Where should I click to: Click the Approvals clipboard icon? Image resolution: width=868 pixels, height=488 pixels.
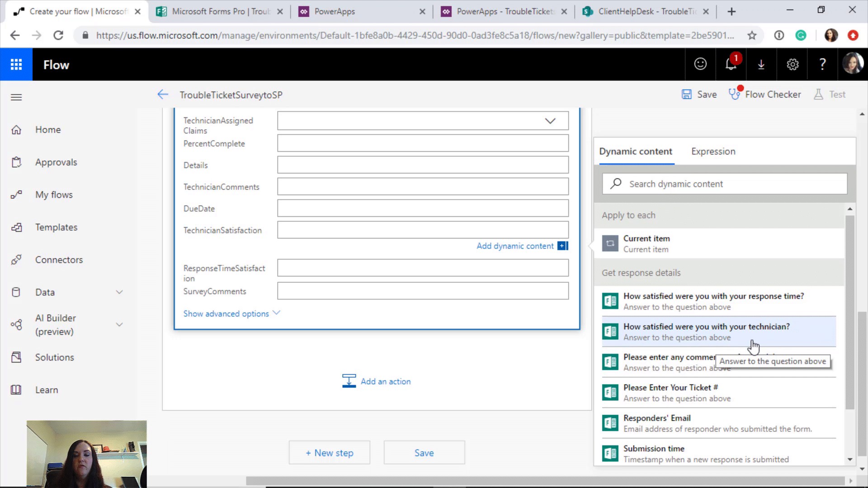(16, 162)
